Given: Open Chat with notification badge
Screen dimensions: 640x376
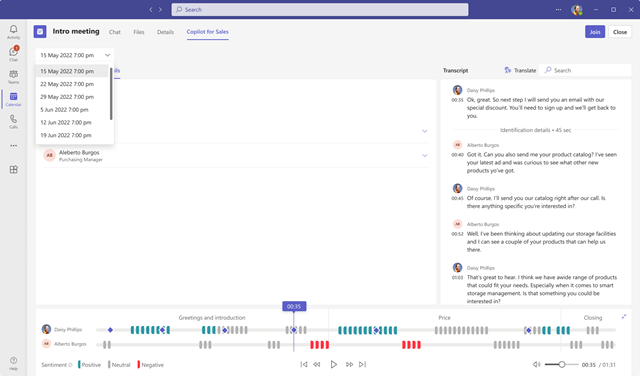Looking at the screenshot, I should tap(13, 53).
